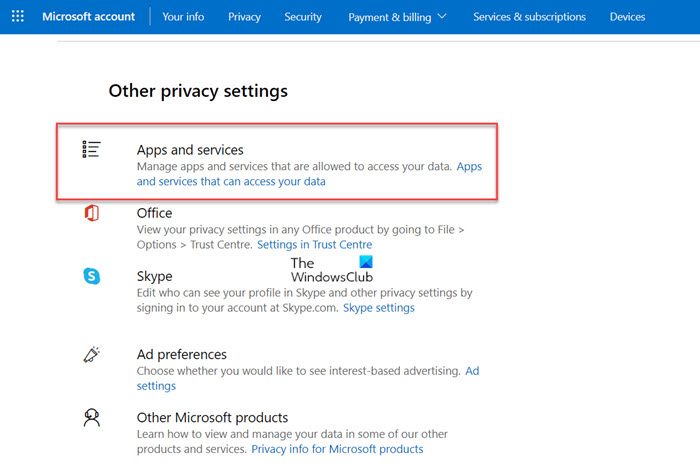
Task: Click the Other Microsoft products person icon
Action: click(x=91, y=418)
